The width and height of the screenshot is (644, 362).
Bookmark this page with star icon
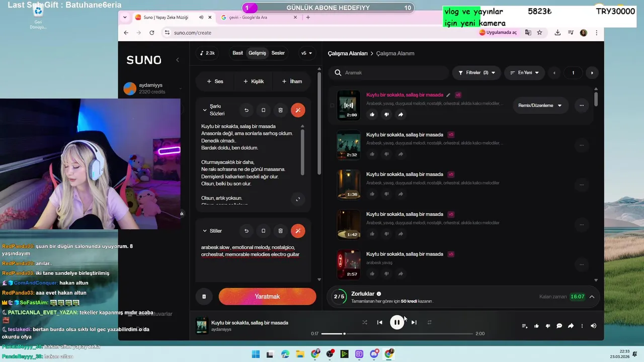(x=539, y=33)
